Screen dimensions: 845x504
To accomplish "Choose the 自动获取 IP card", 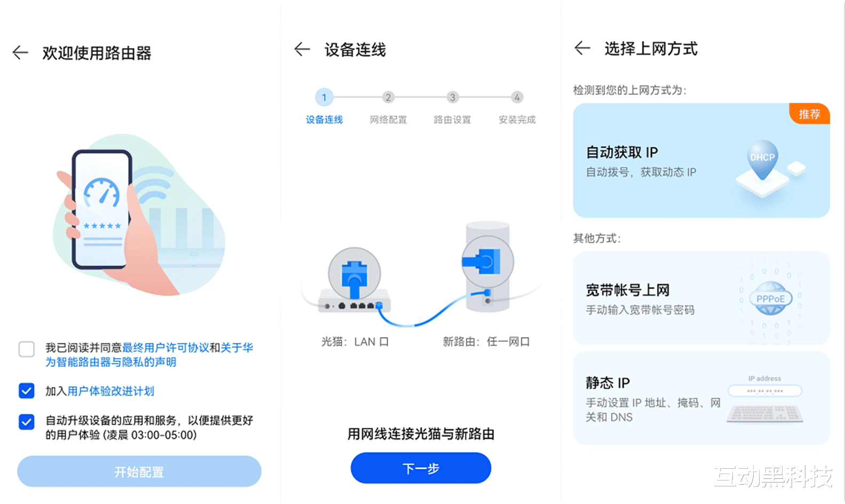I will pyautogui.click(x=701, y=161).
